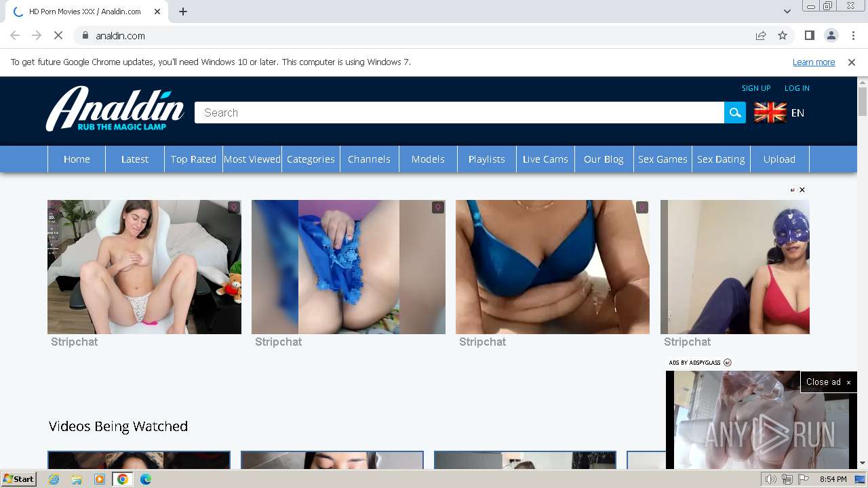This screenshot has width=868, height=488.
Task: Expand the tab search dropdown
Action: click(787, 12)
